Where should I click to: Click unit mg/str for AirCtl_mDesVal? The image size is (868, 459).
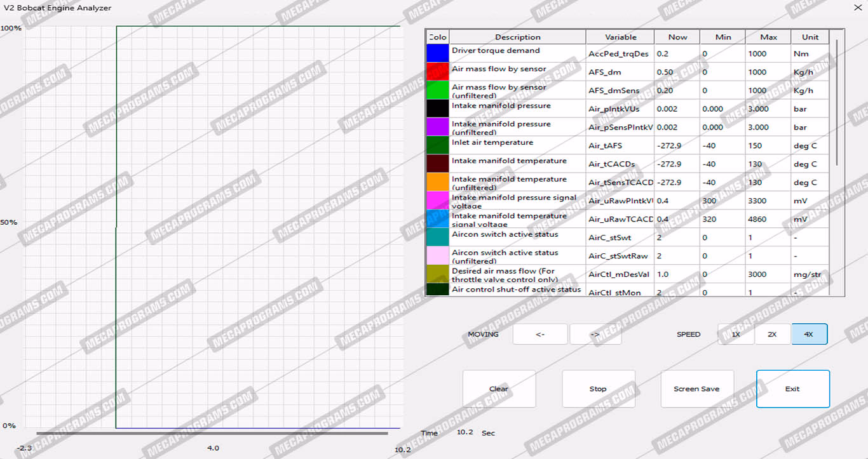[x=810, y=274]
